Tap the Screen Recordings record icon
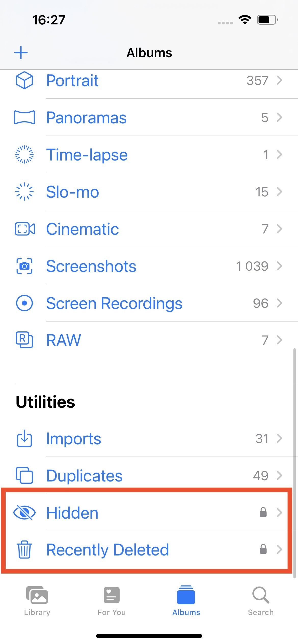Image resolution: width=298 pixels, height=644 pixels. click(24, 303)
